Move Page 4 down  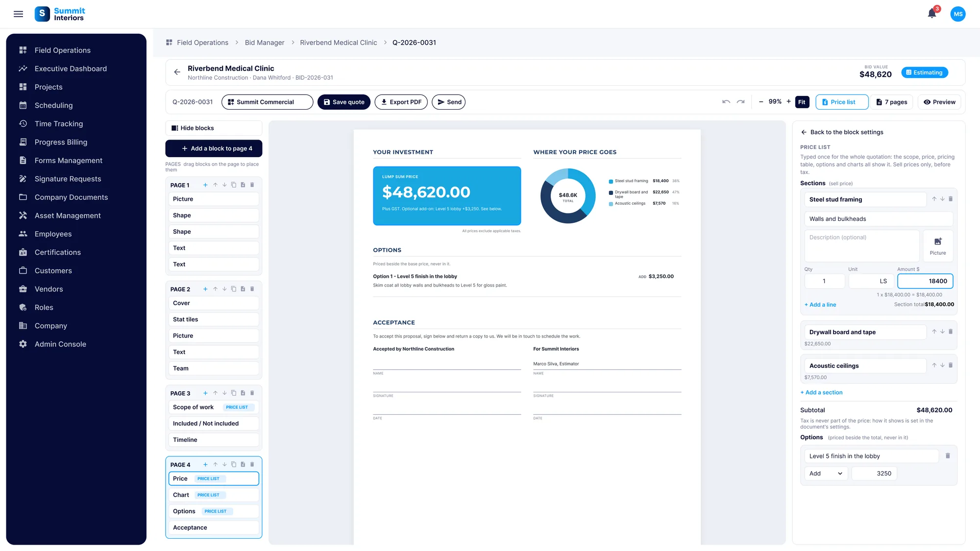(224, 465)
